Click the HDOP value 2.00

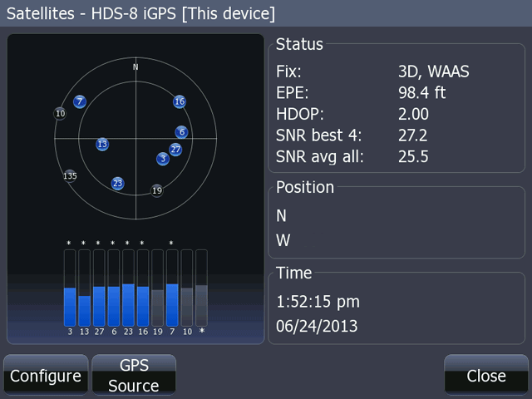413,114
